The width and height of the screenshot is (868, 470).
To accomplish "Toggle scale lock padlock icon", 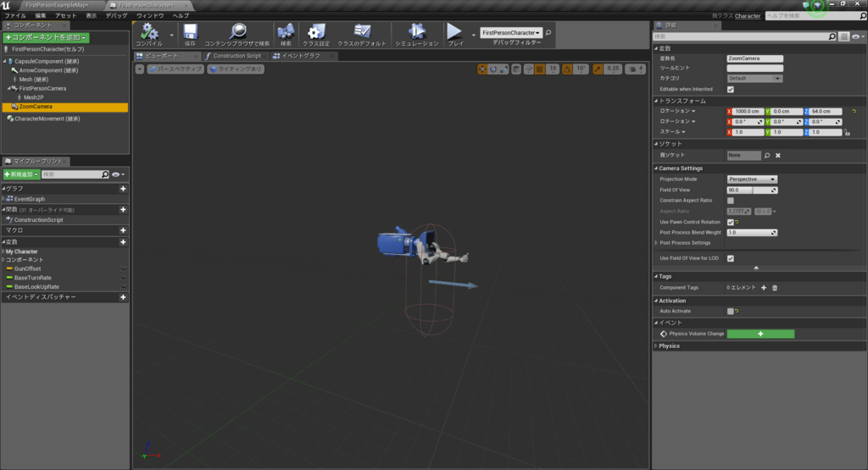I will click(847, 132).
